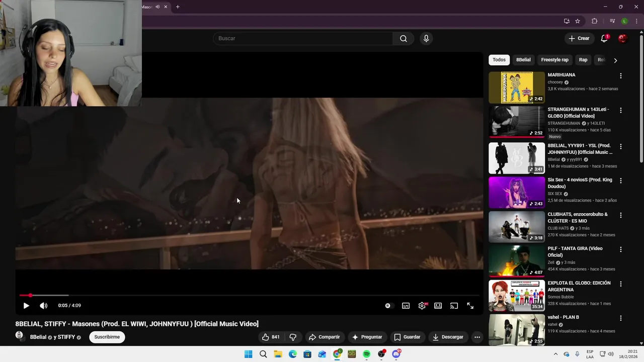The height and width of the screenshot is (362, 644).
Task: Share the video via Compartir
Action: pyautogui.click(x=324, y=337)
